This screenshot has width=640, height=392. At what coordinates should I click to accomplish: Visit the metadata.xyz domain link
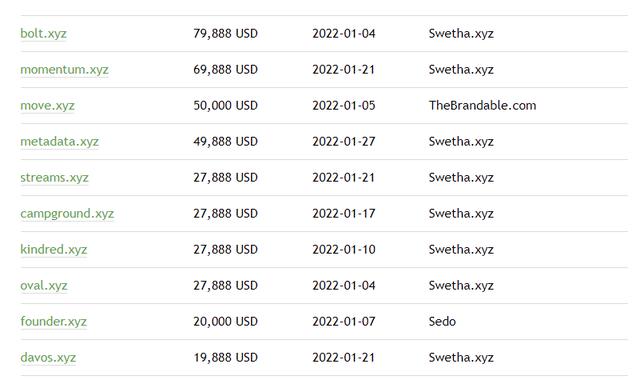[60, 141]
